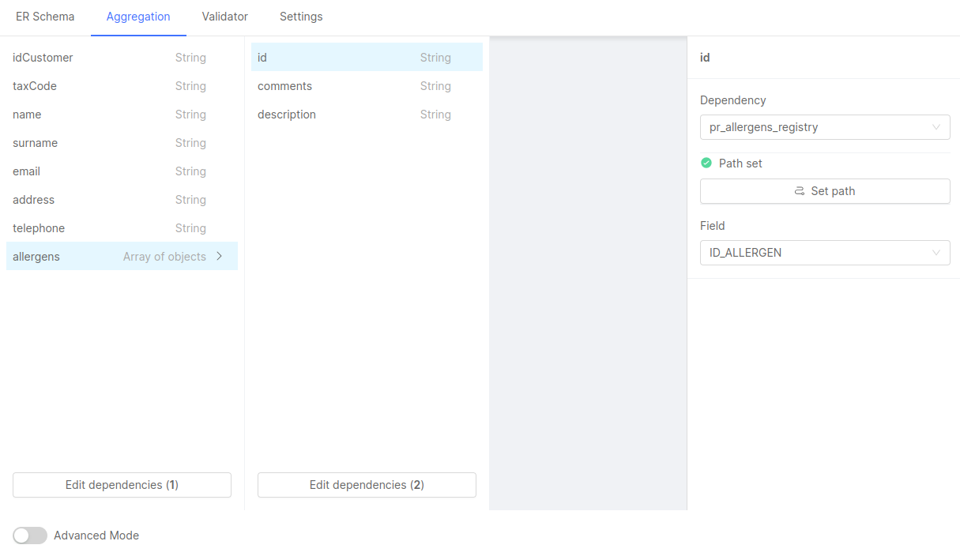Open the ID_ALLERGEN Field dropdown

825,253
